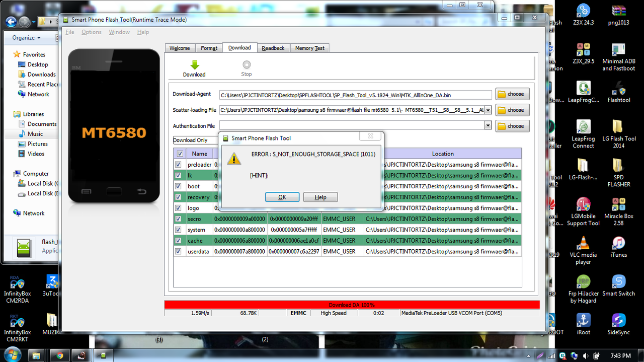Viewport: 644px width, 362px height.
Task: Select Music under Libraries in Explorer
Action: [x=35, y=134]
